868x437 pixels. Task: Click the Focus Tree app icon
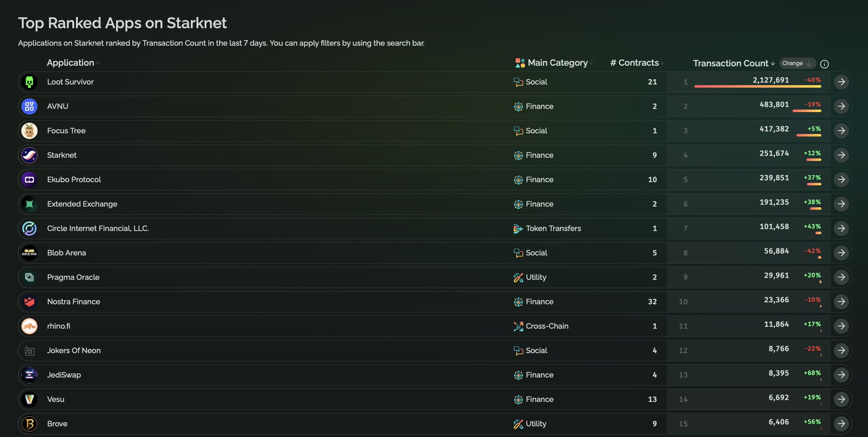click(29, 131)
